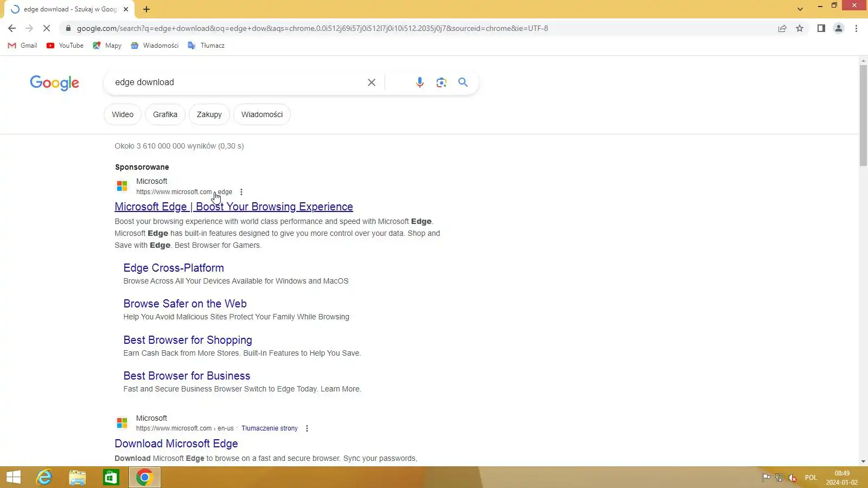Launch Internet Explorer from the taskbar

tap(44, 477)
